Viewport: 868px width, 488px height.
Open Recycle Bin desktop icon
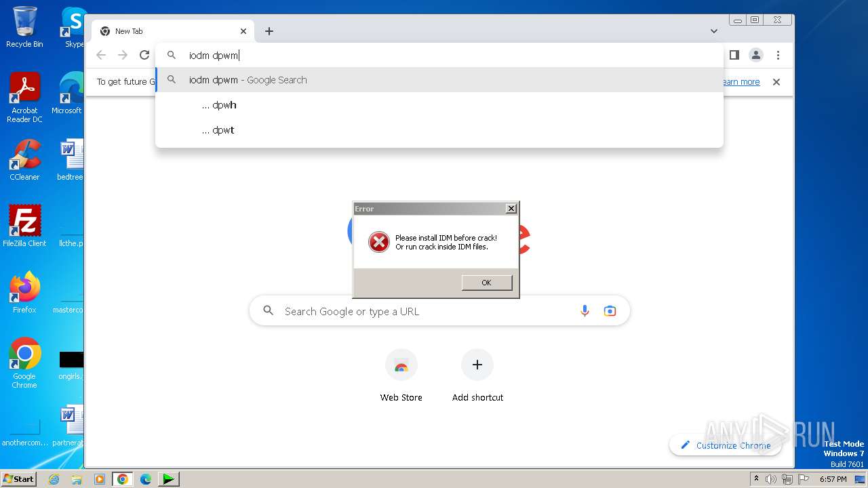(24, 27)
